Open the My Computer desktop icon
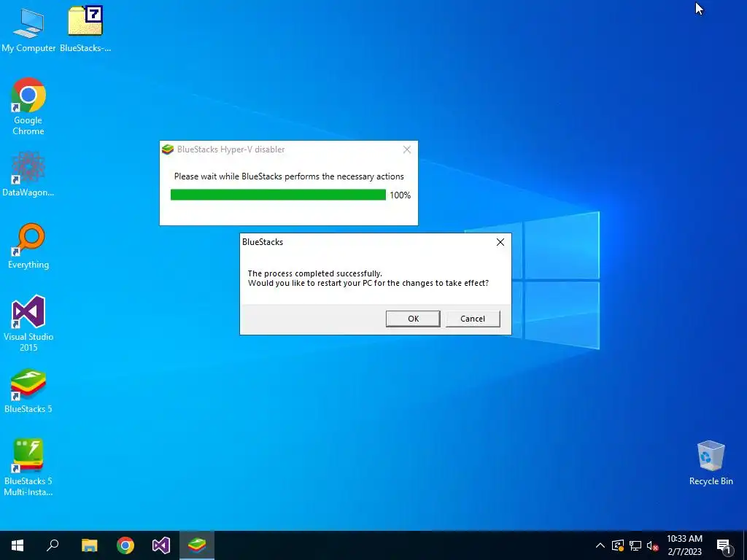Viewport: 747px width, 560px height. click(28, 29)
